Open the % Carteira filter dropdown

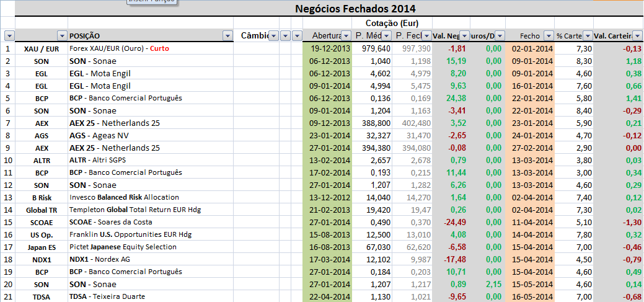tap(588, 36)
